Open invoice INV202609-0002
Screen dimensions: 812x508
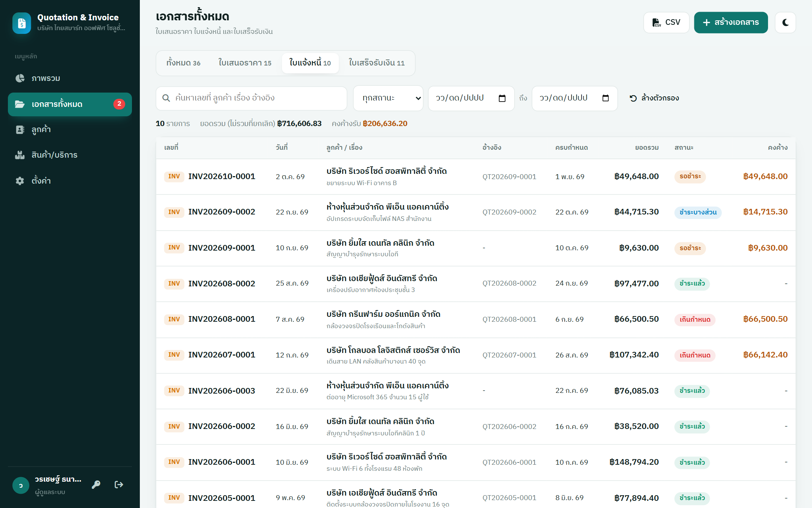click(222, 212)
